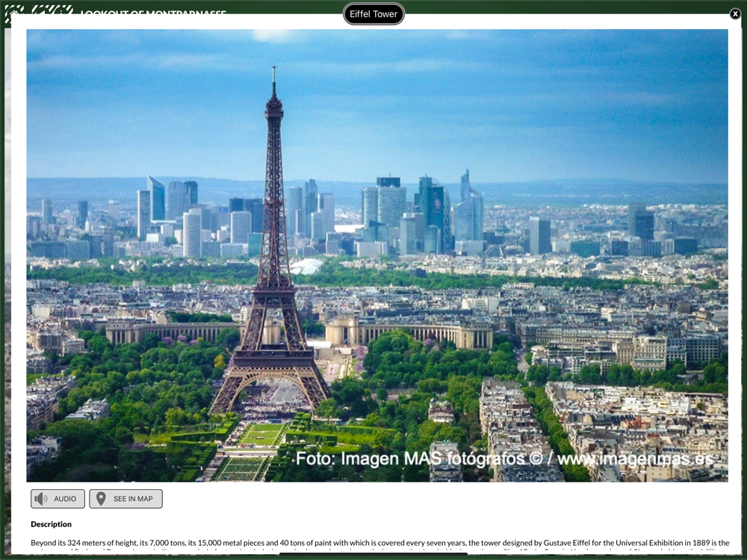Click description paragraph starting 'Beyond its 324 meters'

(379, 547)
